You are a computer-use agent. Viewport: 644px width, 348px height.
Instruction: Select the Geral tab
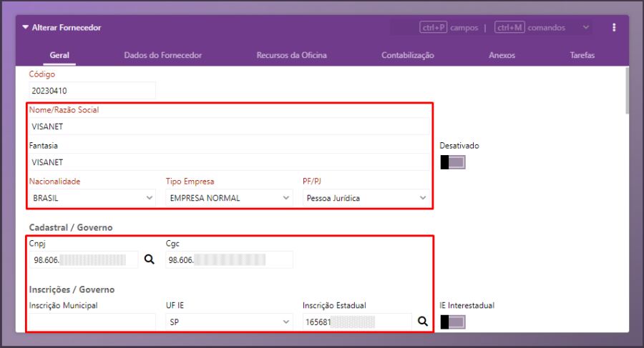pyautogui.click(x=59, y=55)
